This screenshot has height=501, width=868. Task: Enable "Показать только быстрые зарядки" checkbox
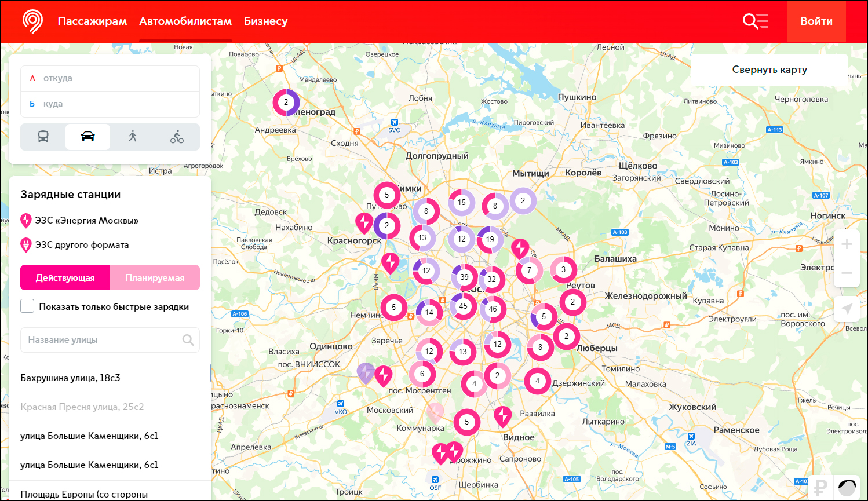27,306
